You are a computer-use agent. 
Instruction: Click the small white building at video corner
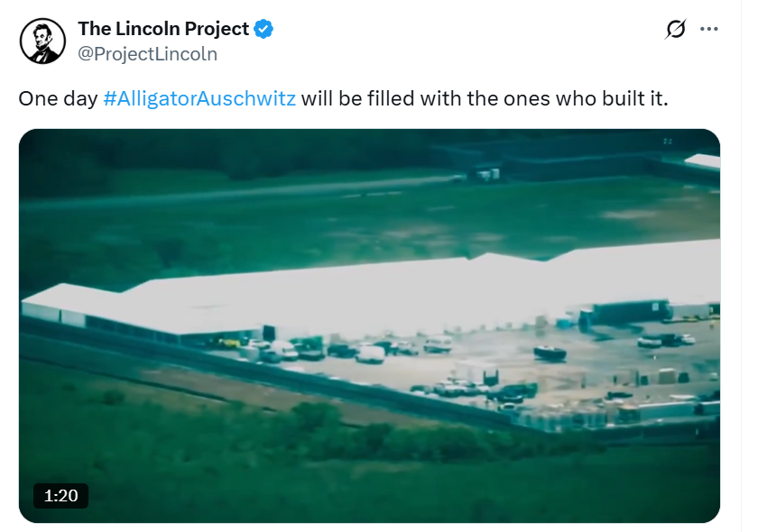(x=703, y=161)
